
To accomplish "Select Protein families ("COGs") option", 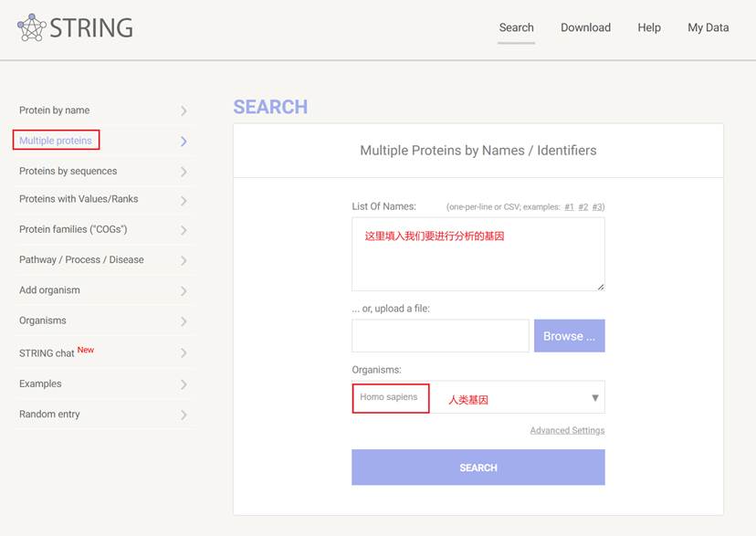I will (x=73, y=229).
